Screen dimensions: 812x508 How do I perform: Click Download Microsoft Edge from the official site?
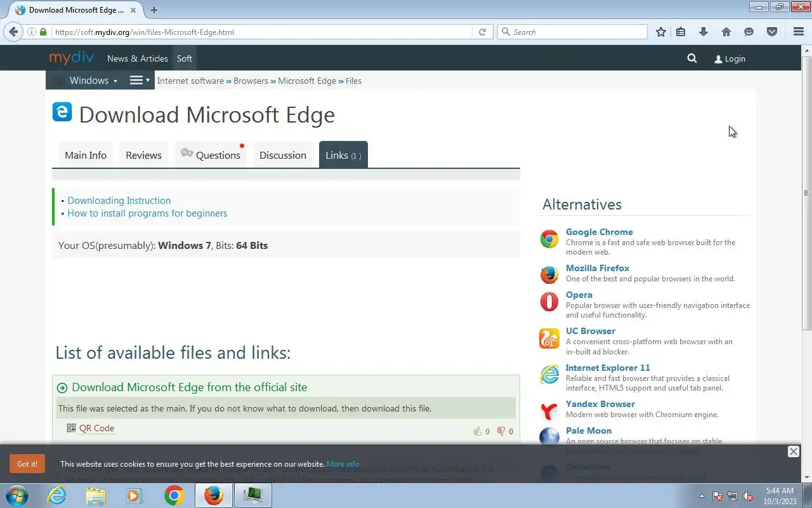tap(189, 387)
